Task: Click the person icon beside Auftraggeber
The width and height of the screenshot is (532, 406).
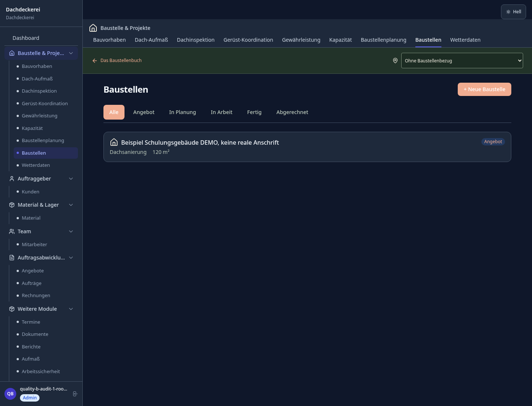Action: point(12,179)
